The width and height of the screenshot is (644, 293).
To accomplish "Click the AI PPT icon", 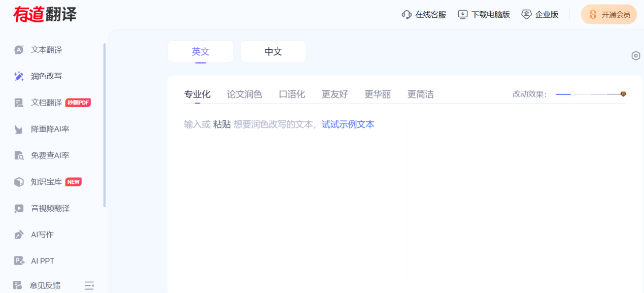I will [x=19, y=261].
